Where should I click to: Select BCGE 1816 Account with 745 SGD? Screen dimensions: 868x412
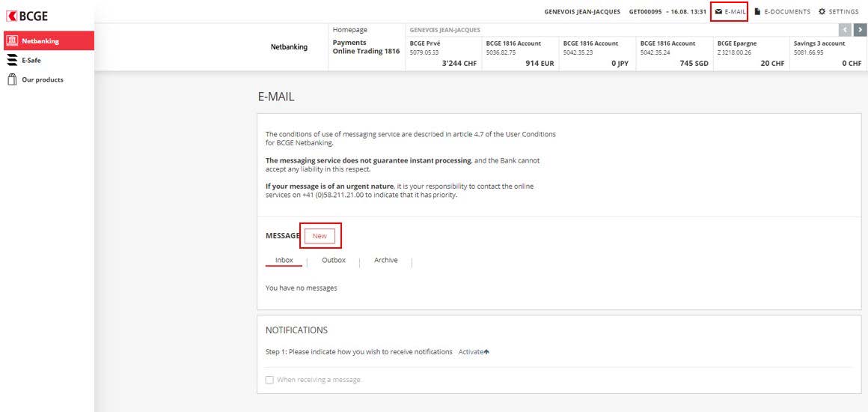(x=674, y=53)
